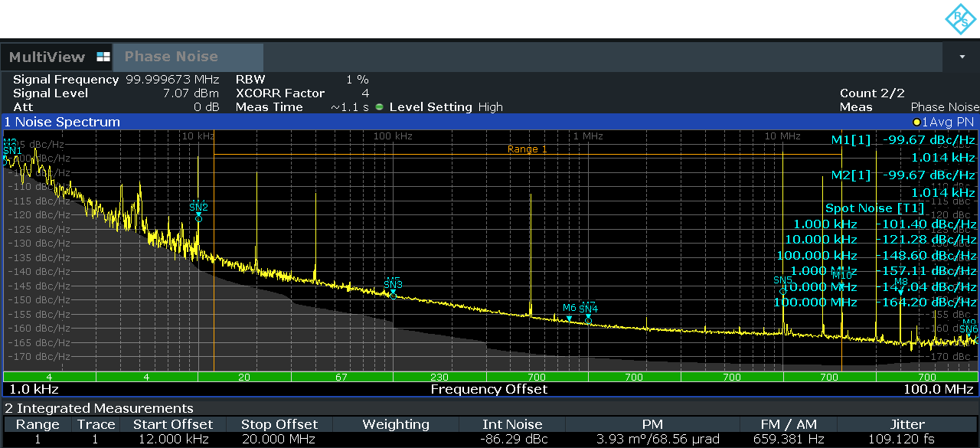Viewport: 980px width, 448px height.
Task: Expand the Spot Noise [T1] results section
Action: (x=873, y=208)
